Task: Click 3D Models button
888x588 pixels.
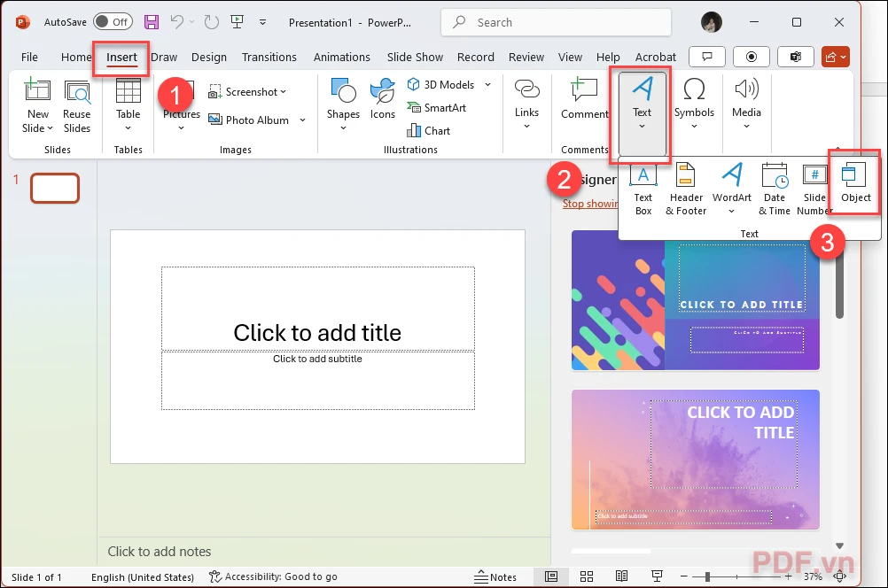Action: [x=440, y=84]
